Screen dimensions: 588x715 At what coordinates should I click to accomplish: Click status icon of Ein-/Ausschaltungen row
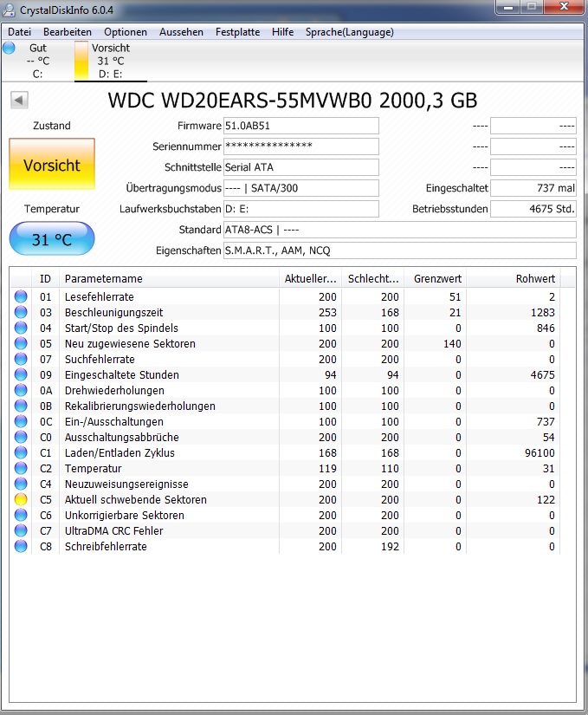click(x=21, y=421)
